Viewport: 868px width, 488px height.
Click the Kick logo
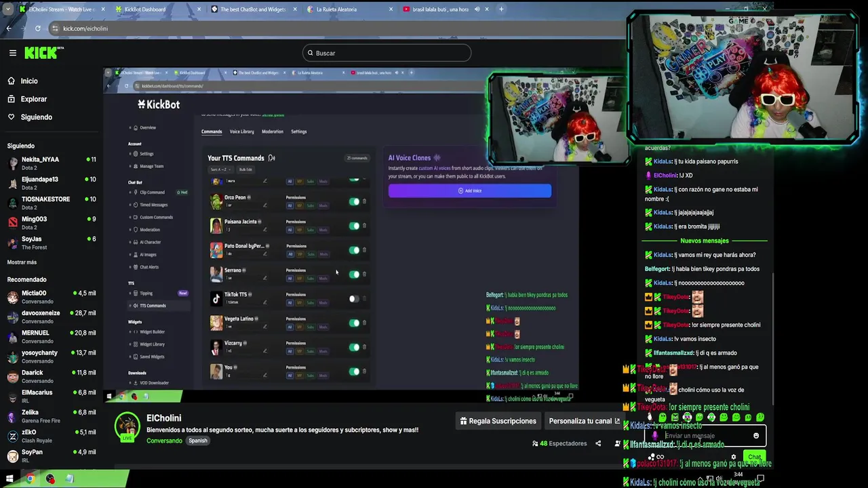pos(43,53)
